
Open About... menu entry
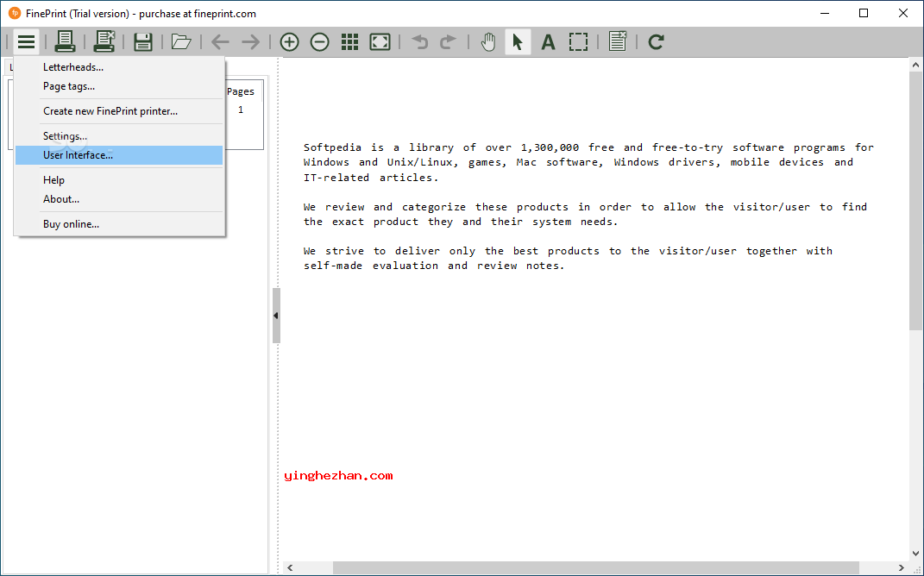pyautogui.click(x=119, y=199)
